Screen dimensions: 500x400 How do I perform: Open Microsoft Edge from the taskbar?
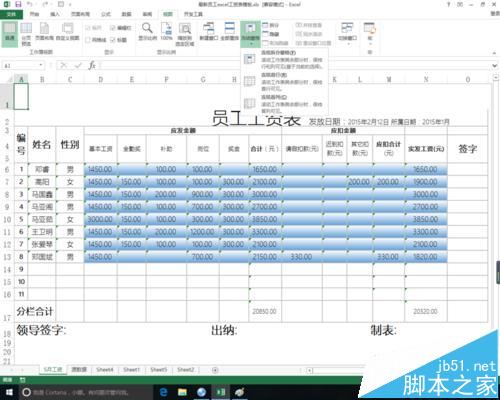[x=164, y=392]
